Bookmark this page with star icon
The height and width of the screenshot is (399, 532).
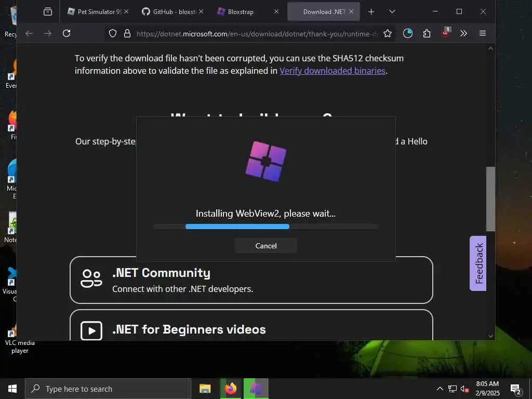point(387,33)
